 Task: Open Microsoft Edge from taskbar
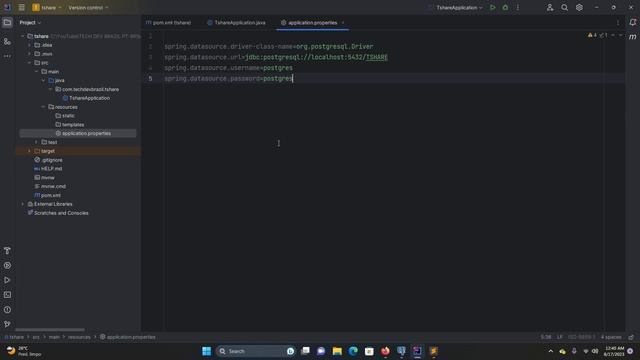(353, 351)
